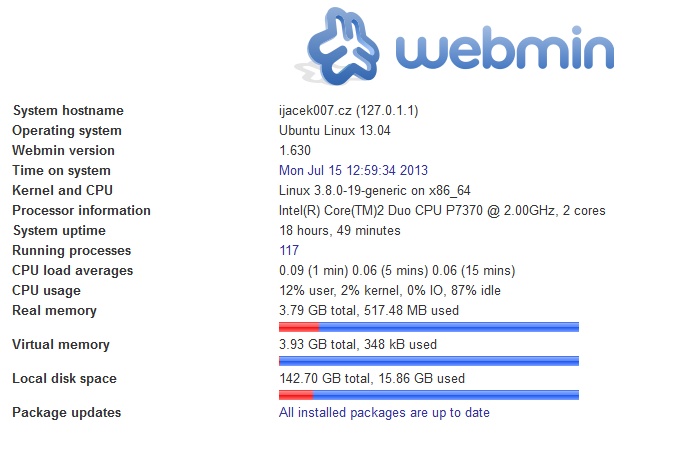Viewport: 675px width, 454px height.
Task: Click the red used portion of Real memory bar
Action: pyautogui.click(x=298, y=327)
